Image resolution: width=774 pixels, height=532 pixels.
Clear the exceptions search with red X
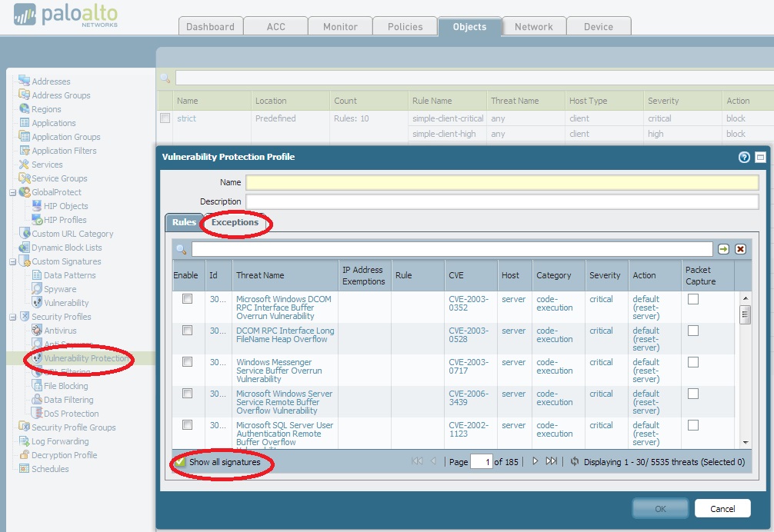pyautogui.click(x=740, y=249)
